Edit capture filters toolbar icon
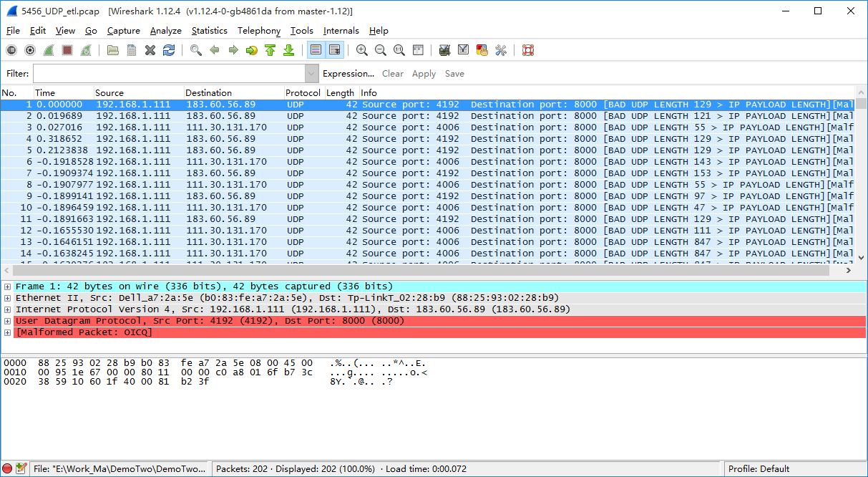The image size is (868, 477). pos(445,50)
